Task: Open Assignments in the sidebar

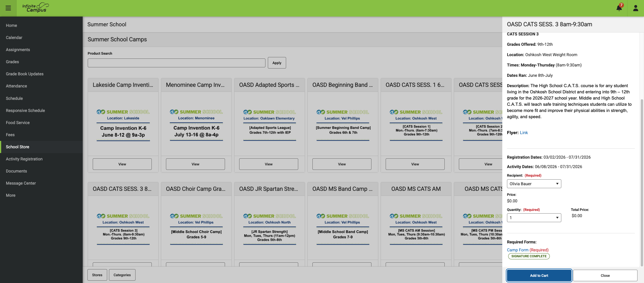Action: click(x=41, y=50)
